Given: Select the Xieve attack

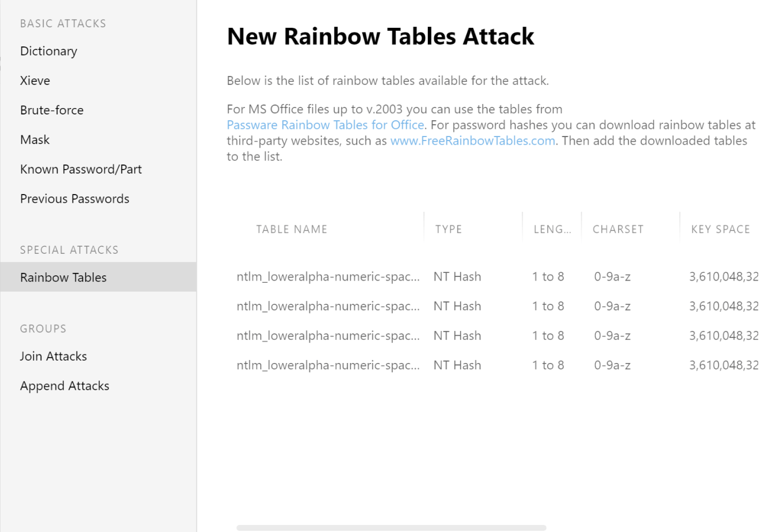Looking at the screenshot, I should click(x=35, y=81).
